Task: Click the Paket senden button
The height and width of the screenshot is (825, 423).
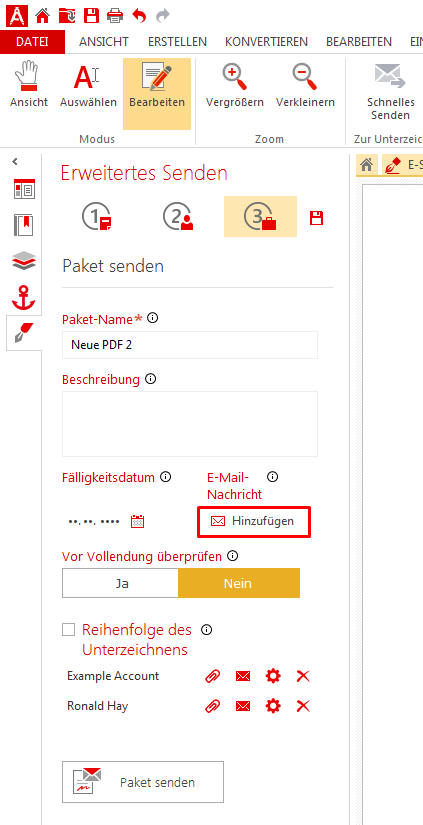Action: click(x=143, y=782)
